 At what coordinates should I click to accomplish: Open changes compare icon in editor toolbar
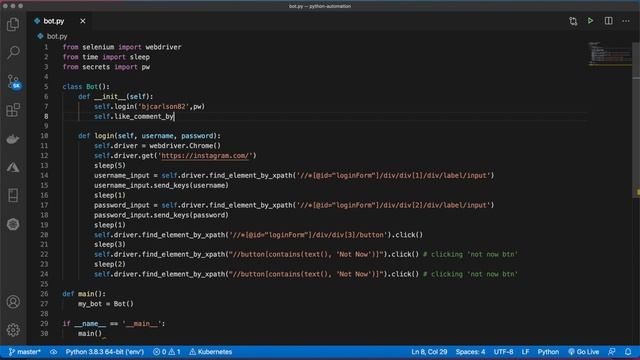pos(573,21)
